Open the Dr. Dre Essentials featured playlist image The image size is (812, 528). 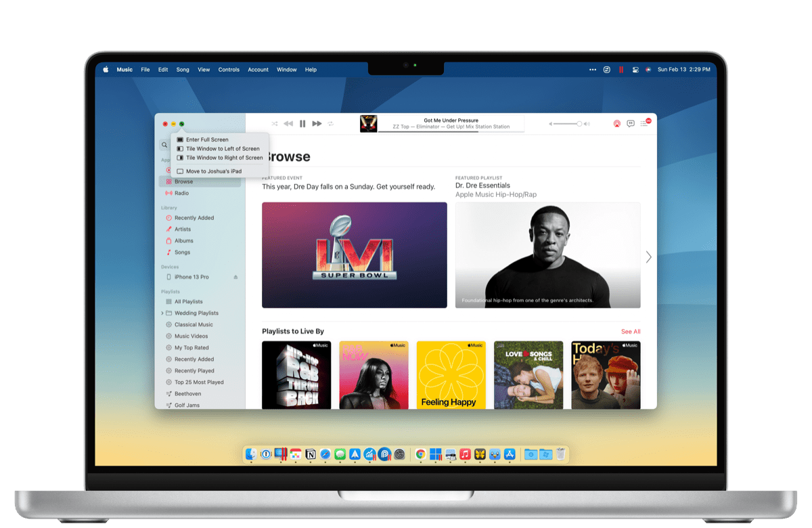click(547, 255)
